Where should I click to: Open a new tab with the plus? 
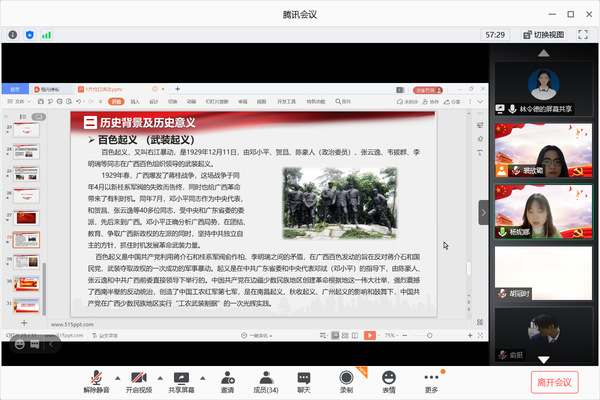click(178, 89)
